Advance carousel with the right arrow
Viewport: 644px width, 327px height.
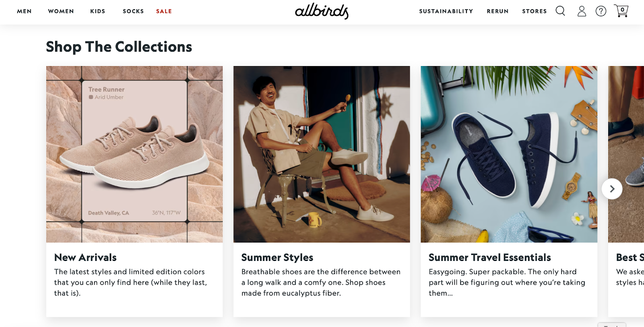(x=612, y=189)
